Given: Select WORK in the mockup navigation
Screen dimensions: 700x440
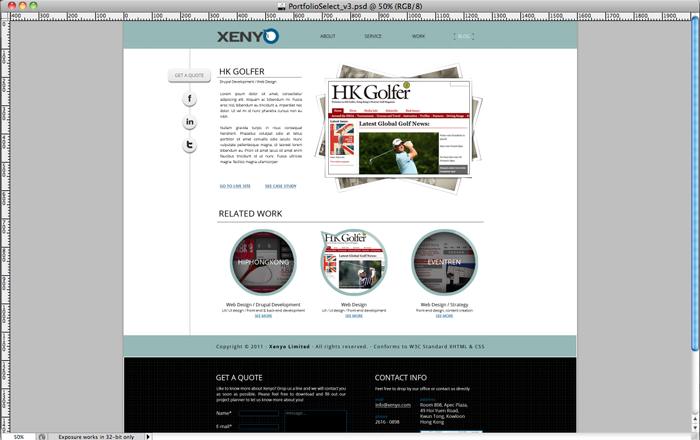Looking at the screenshot, I should pos(418,36).
